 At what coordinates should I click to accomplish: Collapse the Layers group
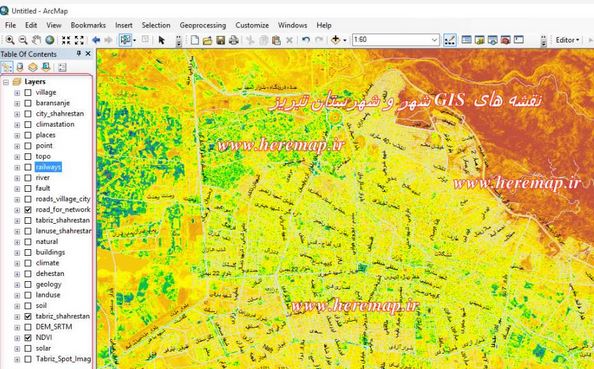pos(6,82)
